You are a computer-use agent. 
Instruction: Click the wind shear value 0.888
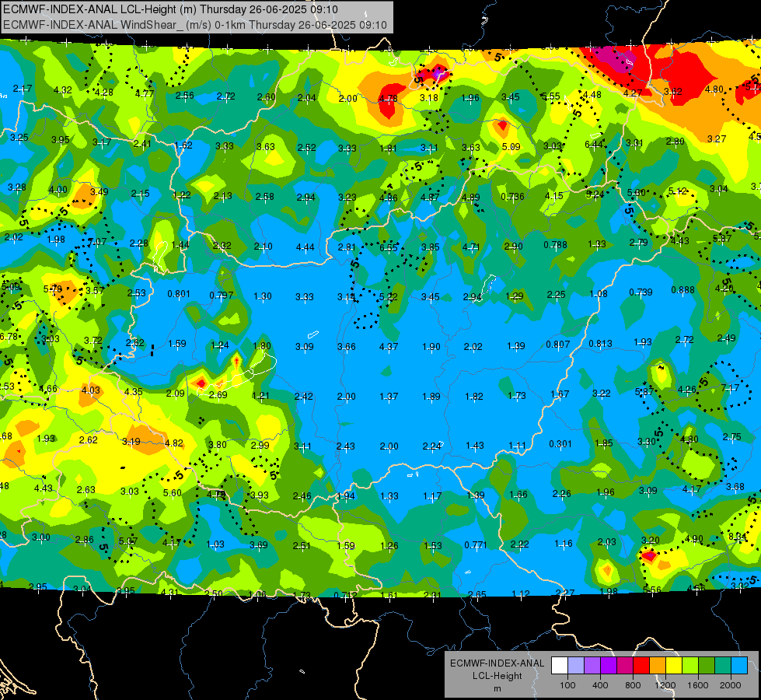point(682,289)
